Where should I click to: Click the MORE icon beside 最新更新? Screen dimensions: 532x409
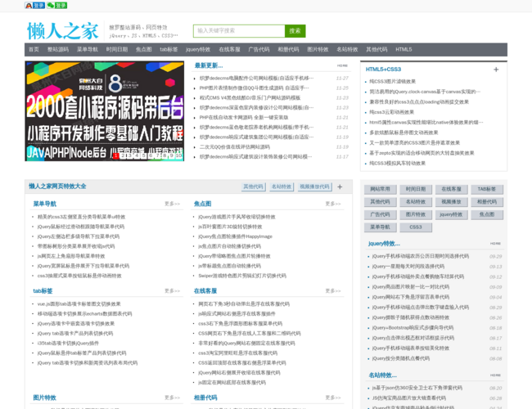point(341,65)
